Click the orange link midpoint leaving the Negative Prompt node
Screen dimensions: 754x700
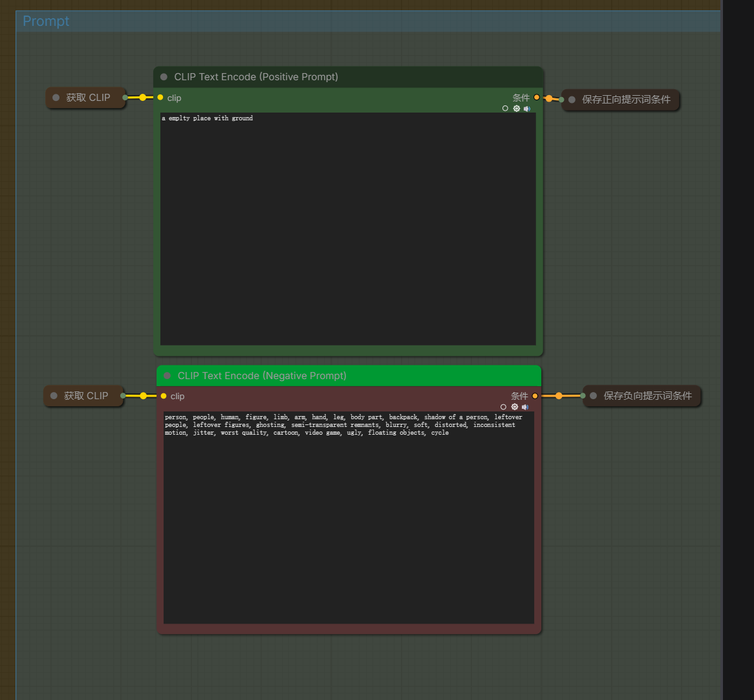coord(559,396)
